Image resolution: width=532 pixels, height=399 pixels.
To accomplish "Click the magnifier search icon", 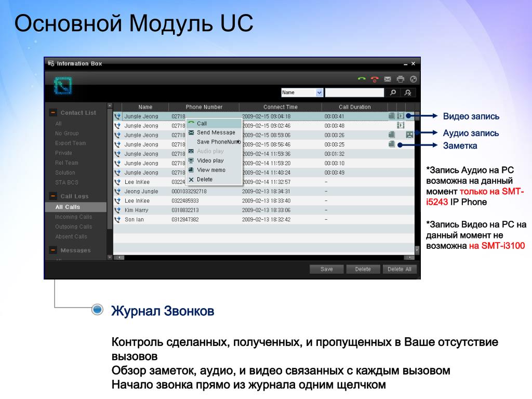I will [x=393, y=92].
